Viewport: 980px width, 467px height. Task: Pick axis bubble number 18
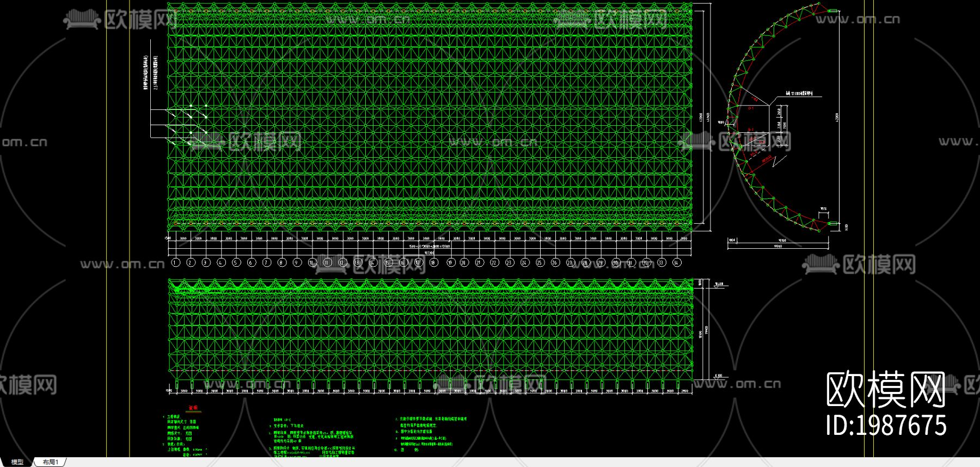pos(433,262)
